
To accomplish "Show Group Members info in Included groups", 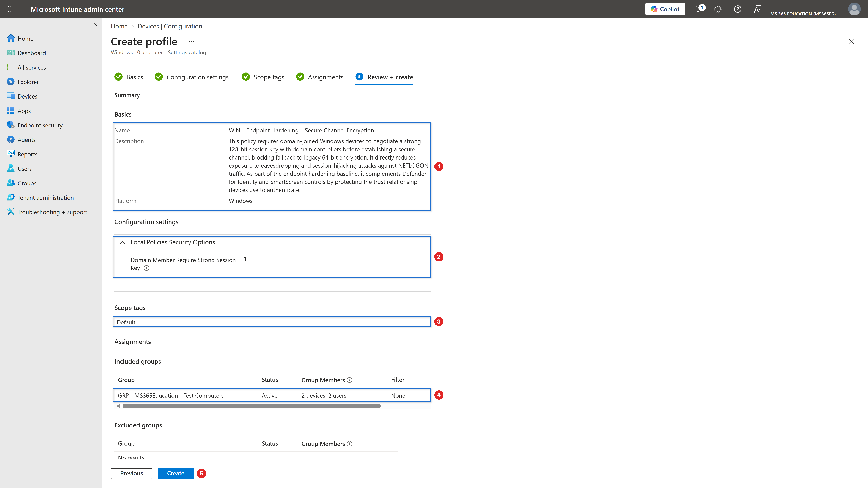I will point(349,380).
